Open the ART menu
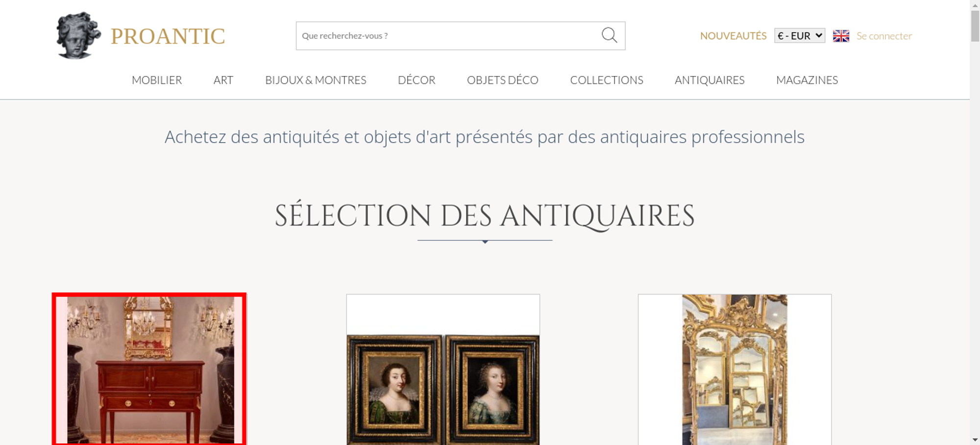This screenshot has height=445, width=980. (x=223, y=80)
